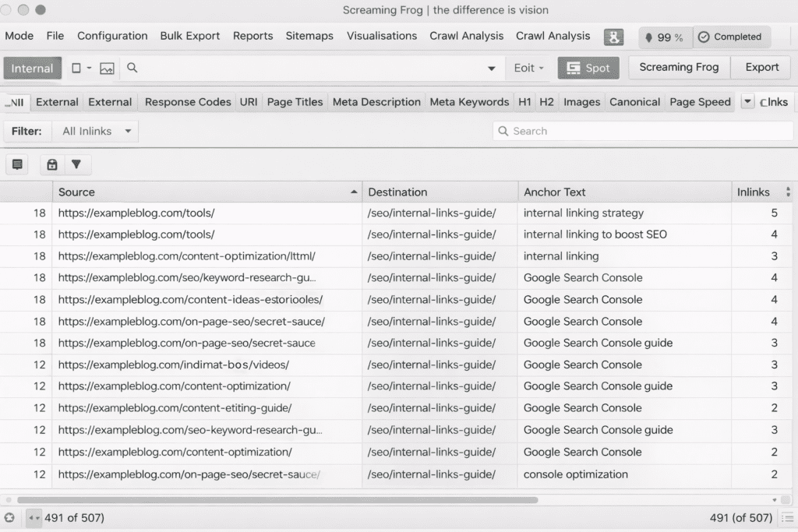
Task: Click the filter funnel icon
Action: coord(76,164)
